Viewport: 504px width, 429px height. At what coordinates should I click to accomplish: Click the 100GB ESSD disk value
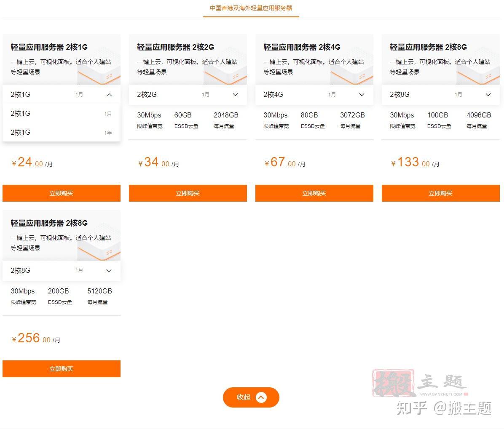coord(437,115)
